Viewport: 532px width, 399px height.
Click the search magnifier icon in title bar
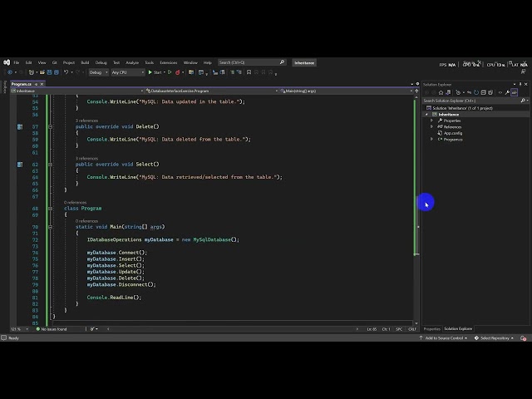coord(282,62)
